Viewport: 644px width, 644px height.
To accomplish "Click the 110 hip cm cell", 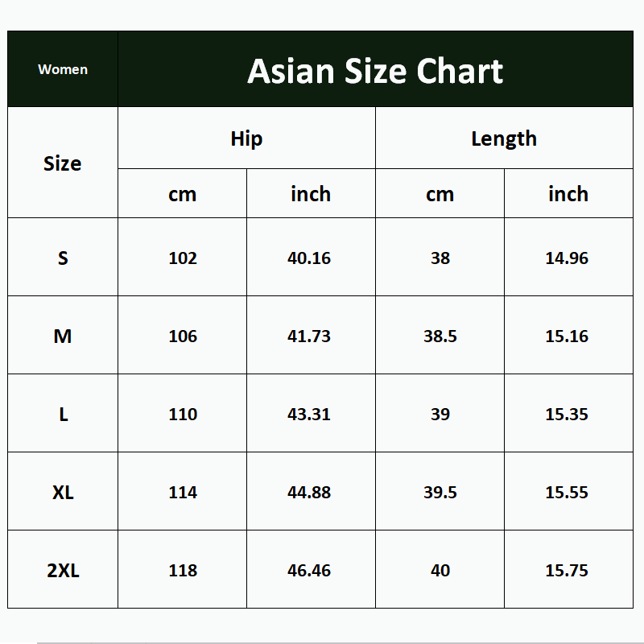I will click(183, 415).
